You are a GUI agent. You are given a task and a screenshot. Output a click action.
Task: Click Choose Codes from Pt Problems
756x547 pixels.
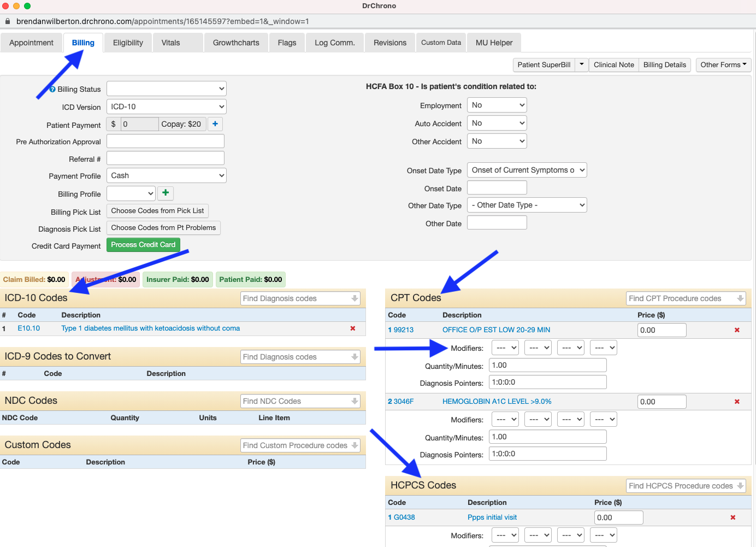[x=163, y=228]
